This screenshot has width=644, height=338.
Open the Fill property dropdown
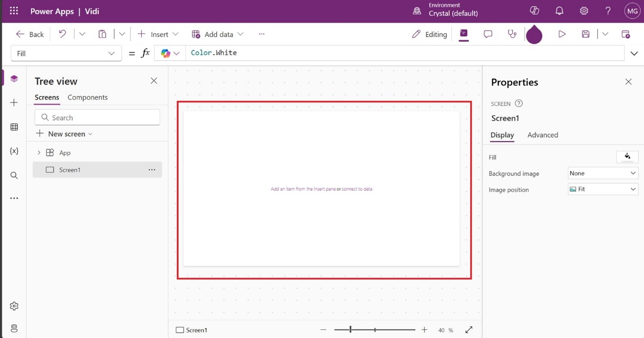click(x=66, y=54)
